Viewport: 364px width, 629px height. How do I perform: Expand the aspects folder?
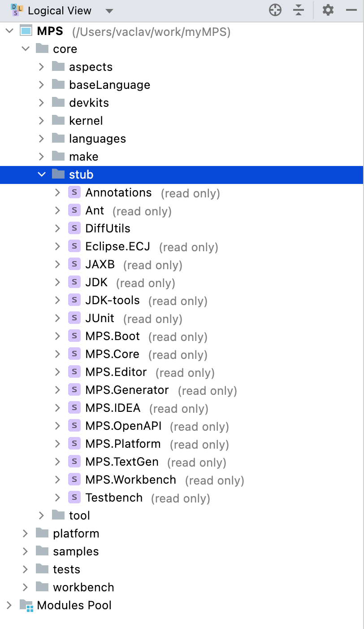tap(41, 66)
